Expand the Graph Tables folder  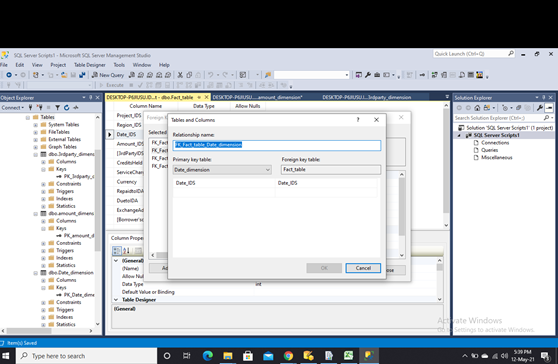tap(35, 147)
